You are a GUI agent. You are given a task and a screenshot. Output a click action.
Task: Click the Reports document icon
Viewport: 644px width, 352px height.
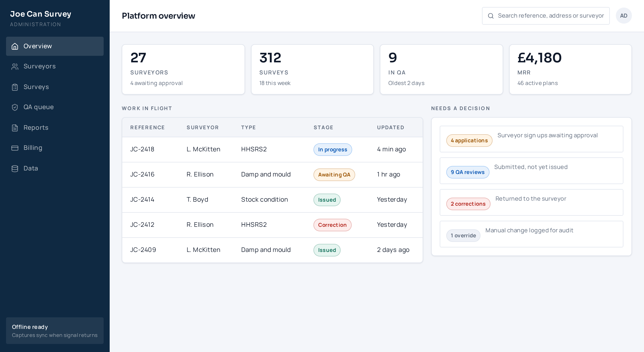click(x=15, y=128)
